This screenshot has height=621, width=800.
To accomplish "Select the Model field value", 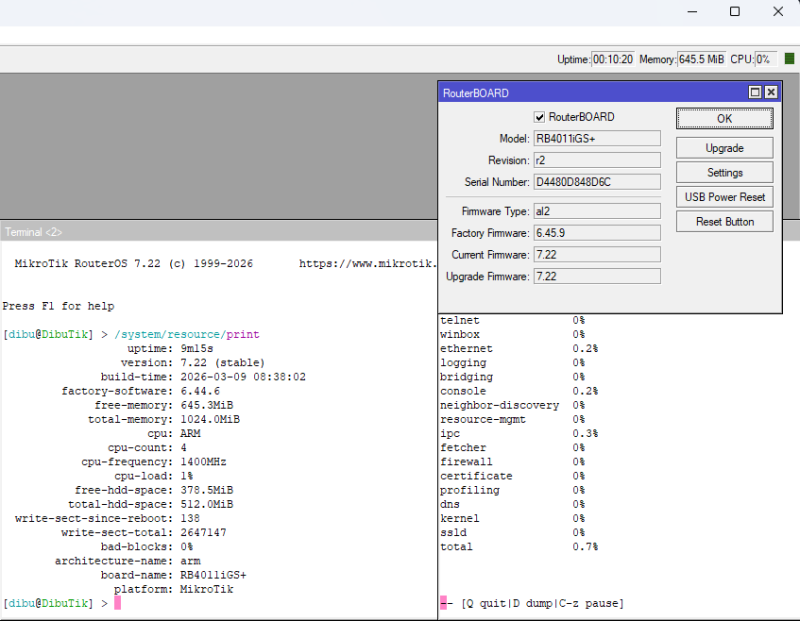I will pyautogui.click(x=596, y=138).
